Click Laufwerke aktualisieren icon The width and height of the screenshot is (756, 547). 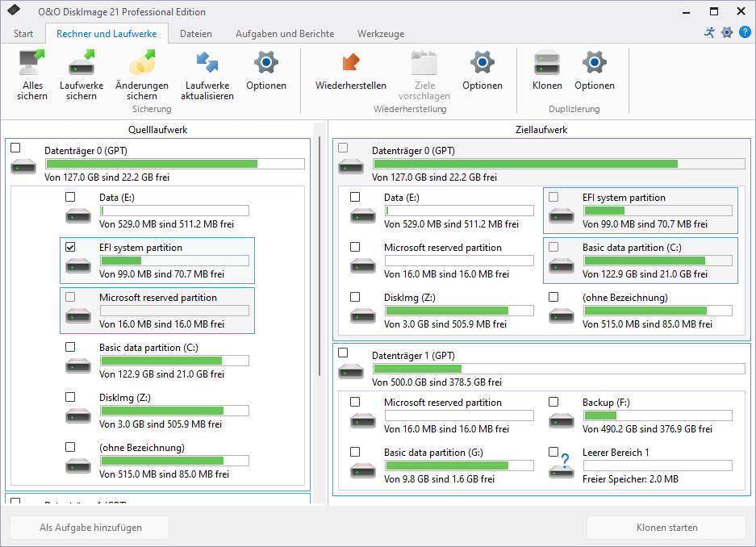207,63
